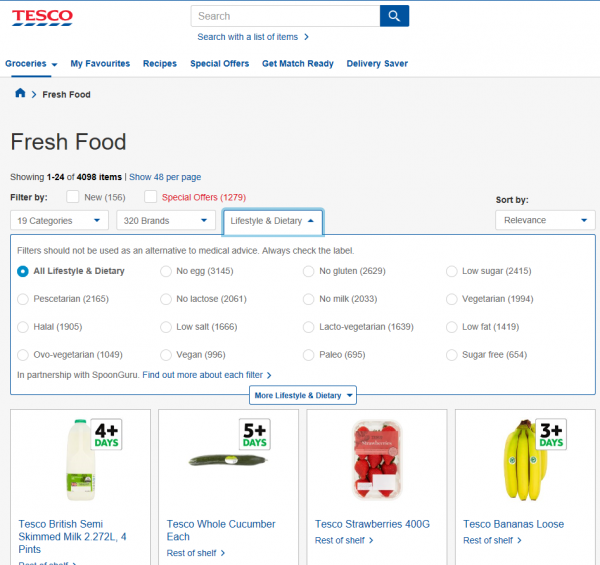Open the 320 Brands dropdown

coord(165,220)
